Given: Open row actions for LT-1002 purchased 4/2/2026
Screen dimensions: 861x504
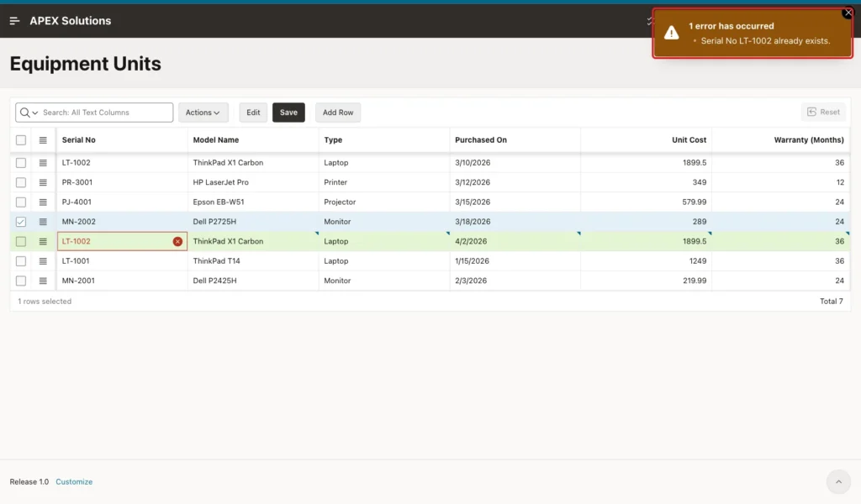Looking at the screenshot, I should tap(43, 241).
